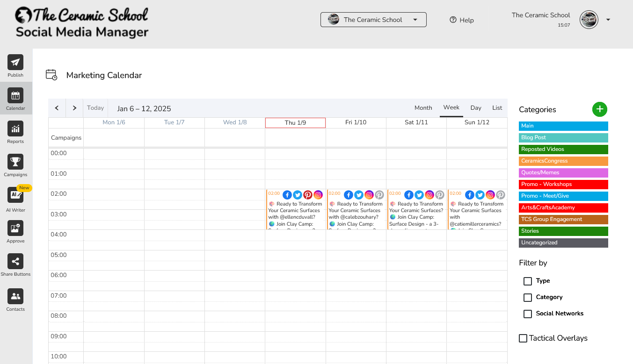Click Instagram icon on Thu 1/9 post
633x364 pixels.
coord(318,195)
